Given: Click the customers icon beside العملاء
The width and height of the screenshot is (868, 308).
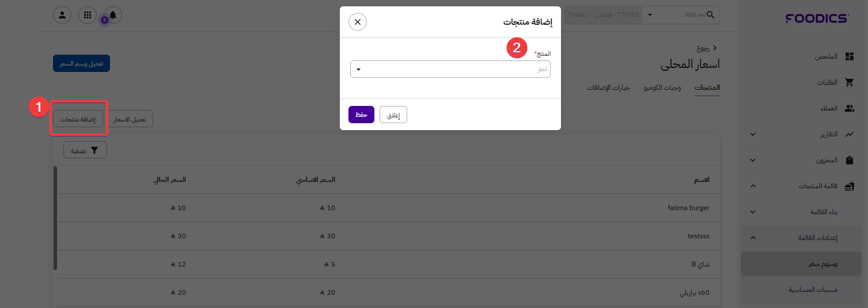Looking at the screenshot, I should coord(849,108).
